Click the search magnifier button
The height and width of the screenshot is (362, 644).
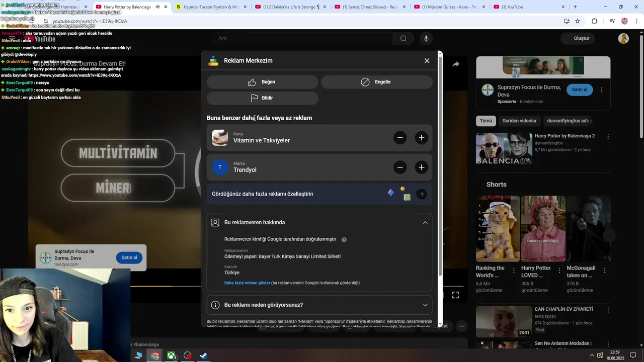point(404,39)
